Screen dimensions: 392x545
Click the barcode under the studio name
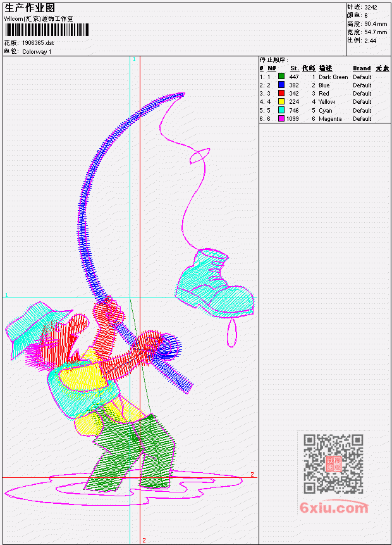[47, 30]
